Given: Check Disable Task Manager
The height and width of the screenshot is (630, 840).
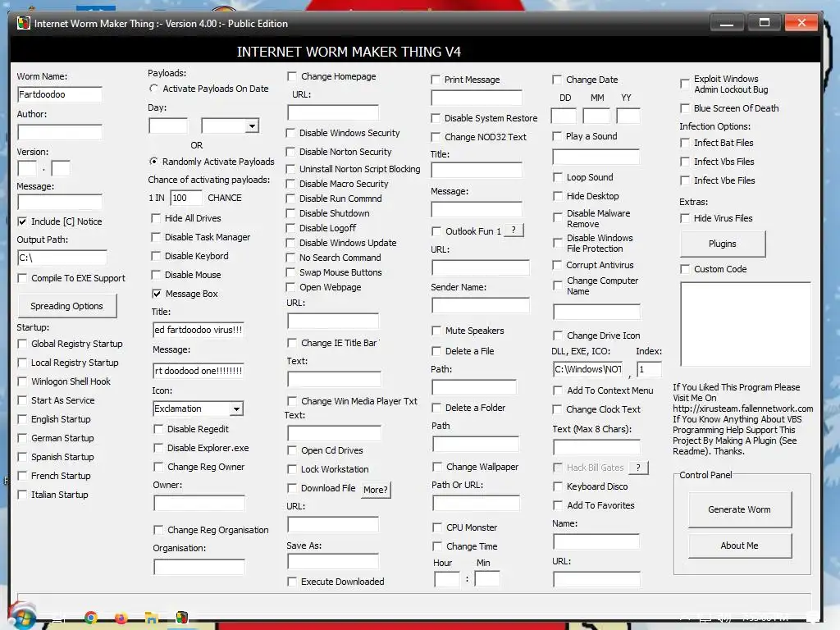Looking at the screenshot, I should pyautogui.click(x=156, y=237).
